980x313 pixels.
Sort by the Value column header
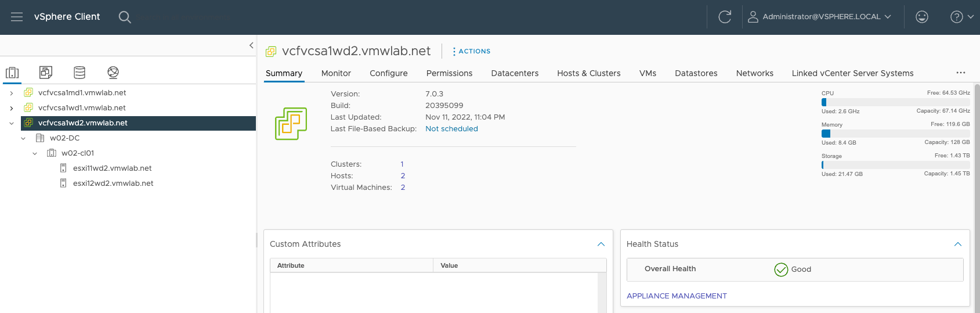[x=519, y=265]
